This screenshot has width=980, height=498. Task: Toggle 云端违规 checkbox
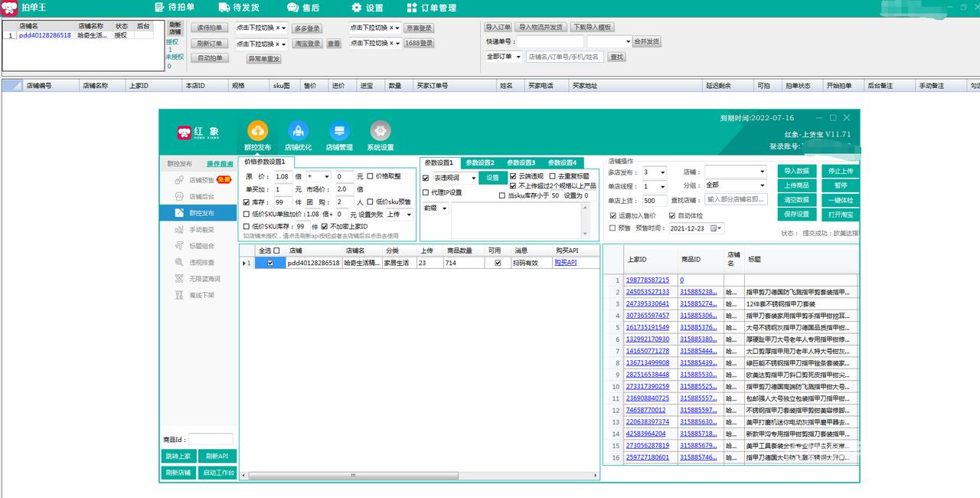click(513, 176)
